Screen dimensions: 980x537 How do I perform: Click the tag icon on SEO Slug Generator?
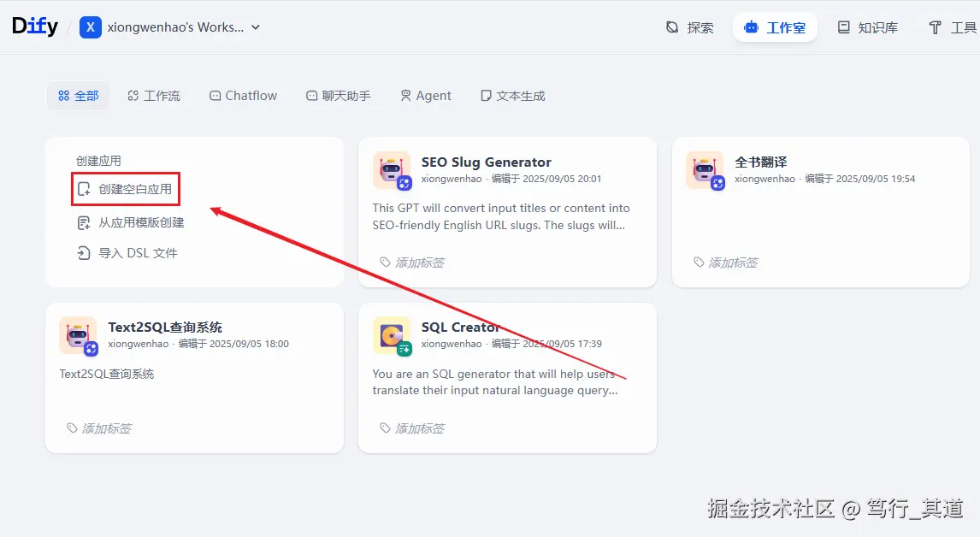pos(385,262)
